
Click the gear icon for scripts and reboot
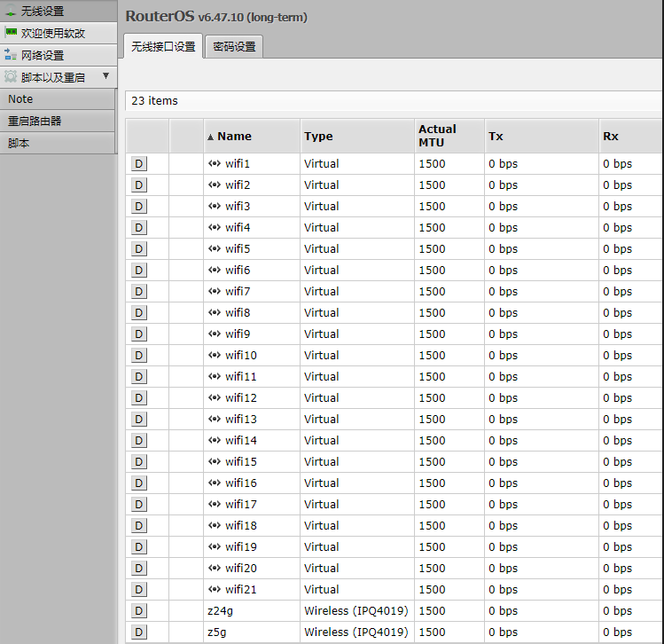tap(11, 77)
